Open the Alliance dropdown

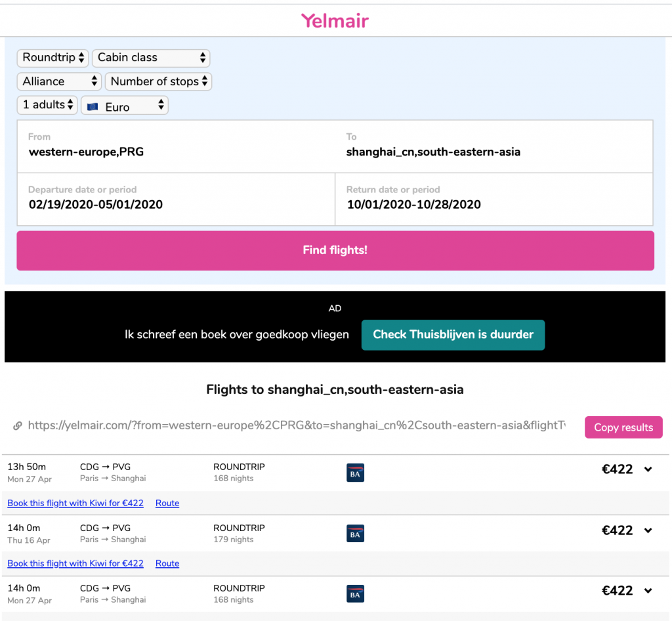pyautogui.click(x=59, y=81)
